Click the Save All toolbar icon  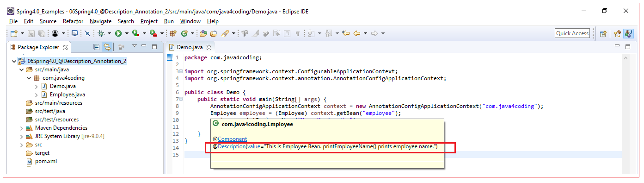point(42,33)
